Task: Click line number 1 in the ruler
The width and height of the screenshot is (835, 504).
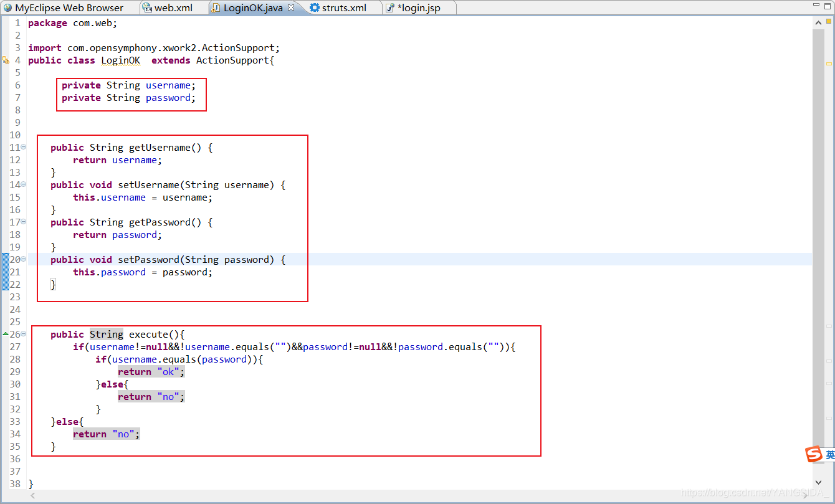Action: pyautogui.click(x=17, y=23)
